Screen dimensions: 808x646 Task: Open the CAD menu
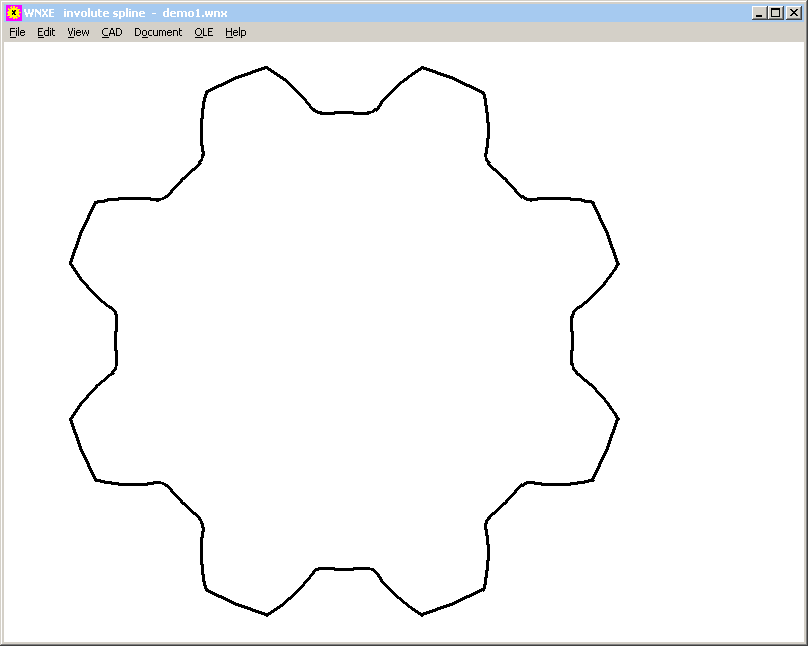111,32
